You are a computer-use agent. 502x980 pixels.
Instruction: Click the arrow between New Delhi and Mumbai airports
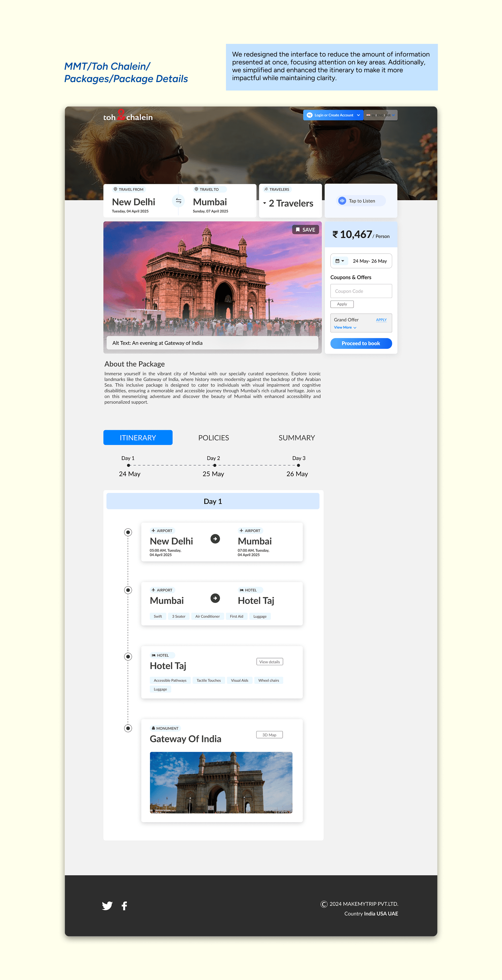[x=215, y=539]
